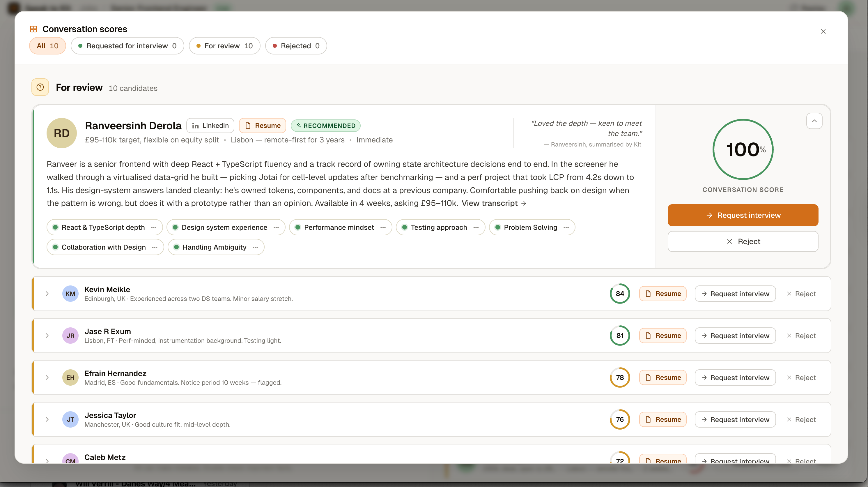Filter by Rejected candidates
Screen dimensions: 868x487
pyautogui.click(x=296, y=46)
